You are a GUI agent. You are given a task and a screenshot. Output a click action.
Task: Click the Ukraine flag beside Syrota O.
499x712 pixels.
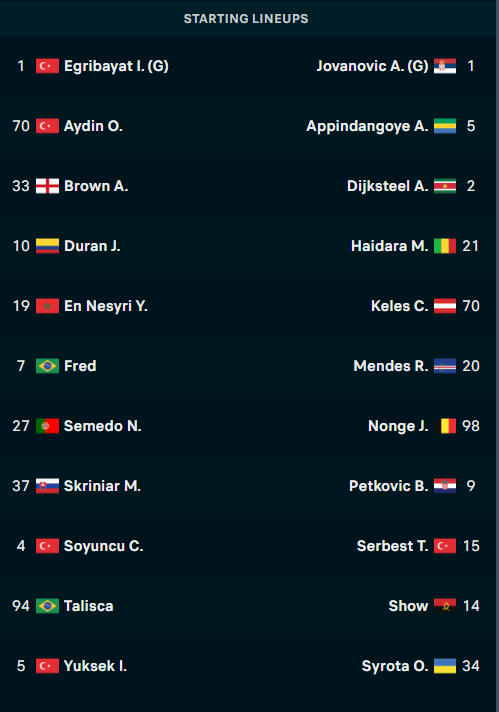tap(445, 666)
